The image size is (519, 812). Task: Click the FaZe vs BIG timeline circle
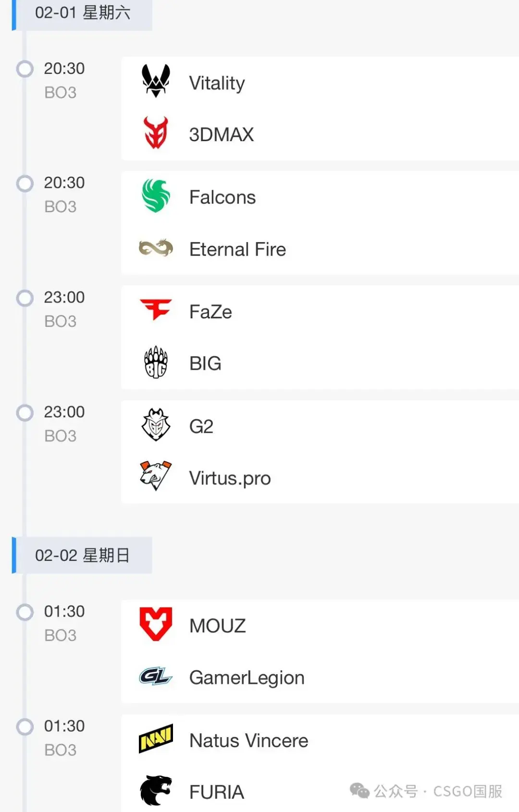tap(25, 298)
